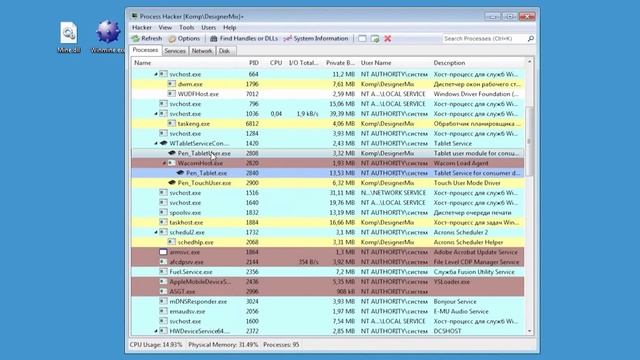The height and width of the screenshot is (360, 640).
Task: Click the search magnifier icon
Action: coord(531,38)
